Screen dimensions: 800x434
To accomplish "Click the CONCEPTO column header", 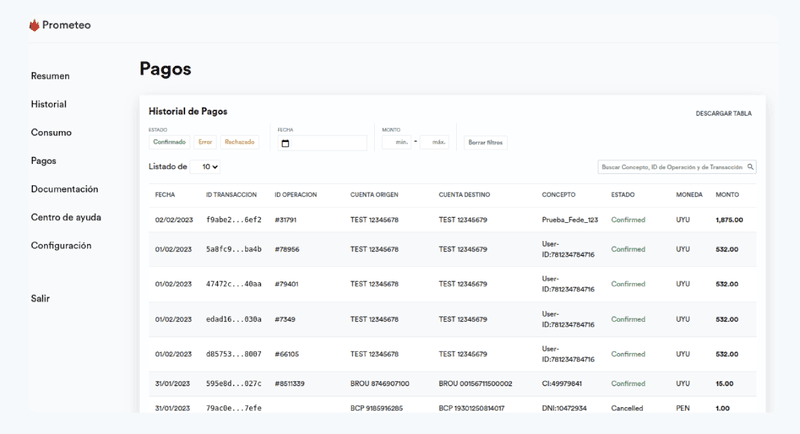I will click(x=558, y=195).
